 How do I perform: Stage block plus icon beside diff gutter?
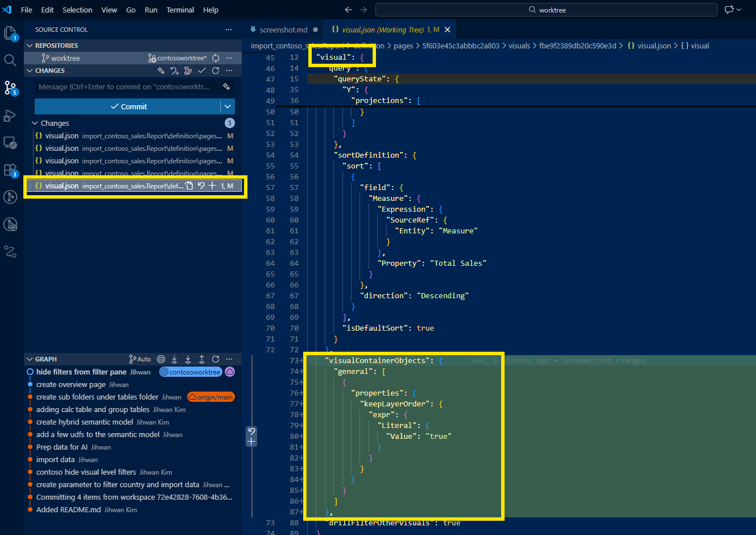(x=251, y=442)
